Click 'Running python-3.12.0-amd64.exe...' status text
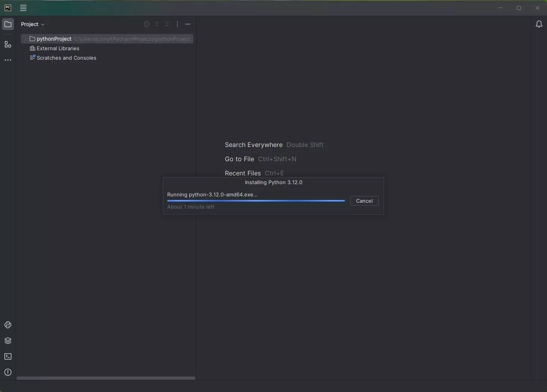This screenshot has height=392, width=547. pyautogui.click(x=212, y=194)
